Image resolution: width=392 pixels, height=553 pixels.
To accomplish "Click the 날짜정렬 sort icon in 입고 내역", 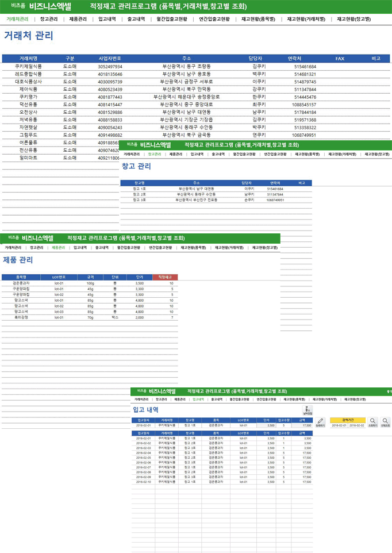I will (x=308, y=410).
